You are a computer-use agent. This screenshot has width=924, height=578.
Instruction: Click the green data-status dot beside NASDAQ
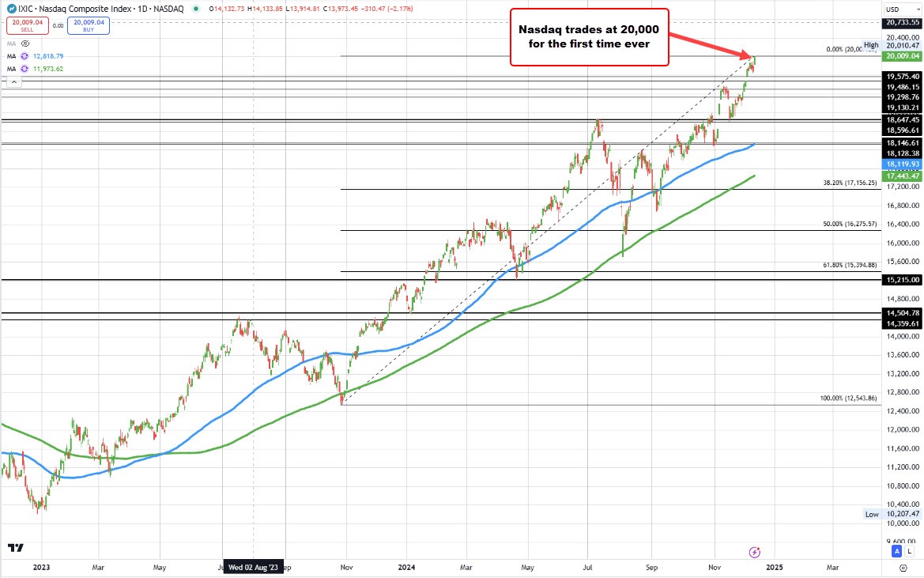pos(196,9)
